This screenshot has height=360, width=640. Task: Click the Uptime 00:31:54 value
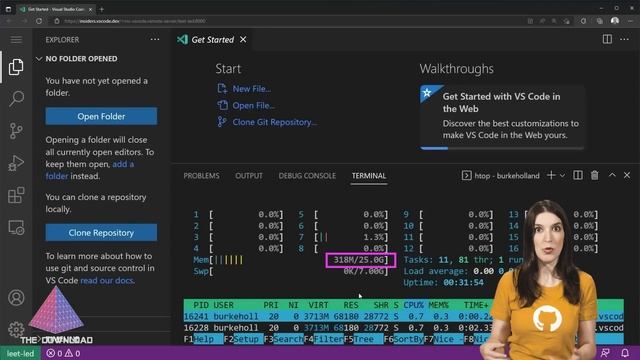point(463,282)
